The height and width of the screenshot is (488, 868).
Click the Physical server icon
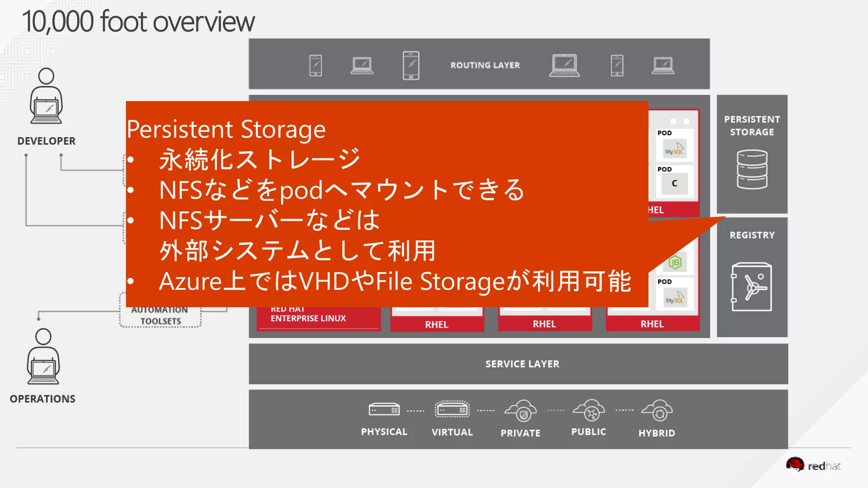pyautogui.click(x=384, y=410)
